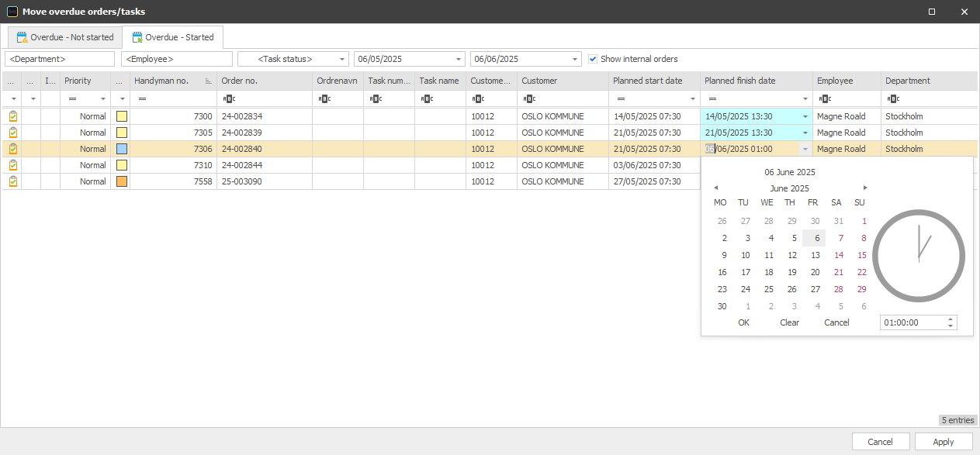This screenshot has width=980, height=455.
Task: Click Clear in the calendar popup
Action: (790, 322)
